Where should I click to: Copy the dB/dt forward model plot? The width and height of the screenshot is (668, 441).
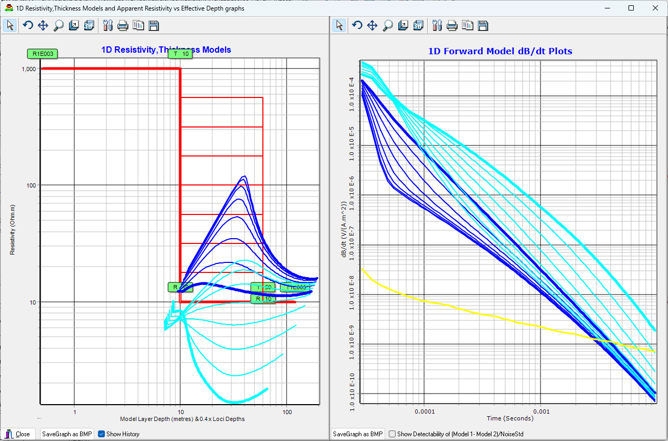(467, 26)
